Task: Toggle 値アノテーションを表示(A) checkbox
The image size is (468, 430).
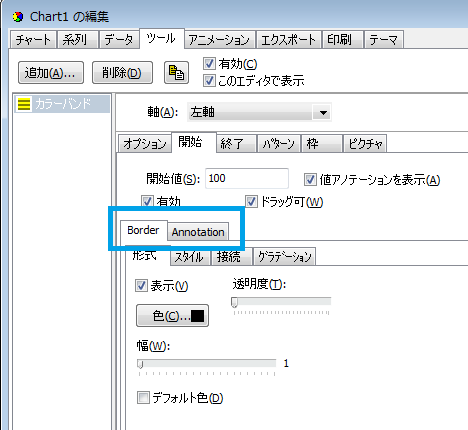Action: (310, 180)
